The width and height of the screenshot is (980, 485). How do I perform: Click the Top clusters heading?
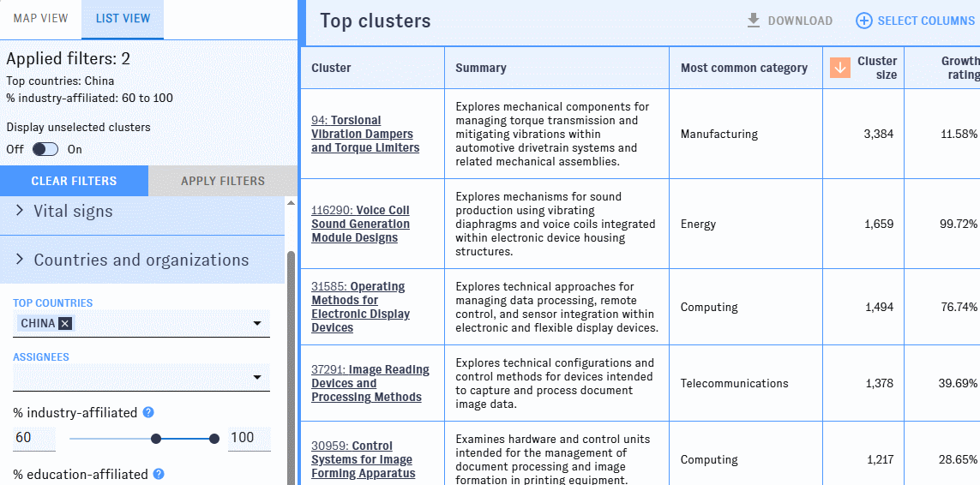click(x=376, y=21)
